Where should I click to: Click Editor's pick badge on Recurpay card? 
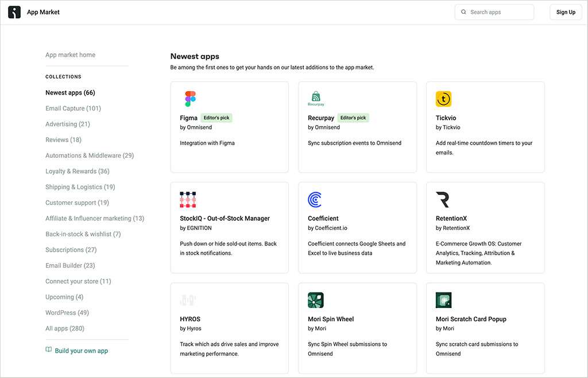(x=353, y=118)
